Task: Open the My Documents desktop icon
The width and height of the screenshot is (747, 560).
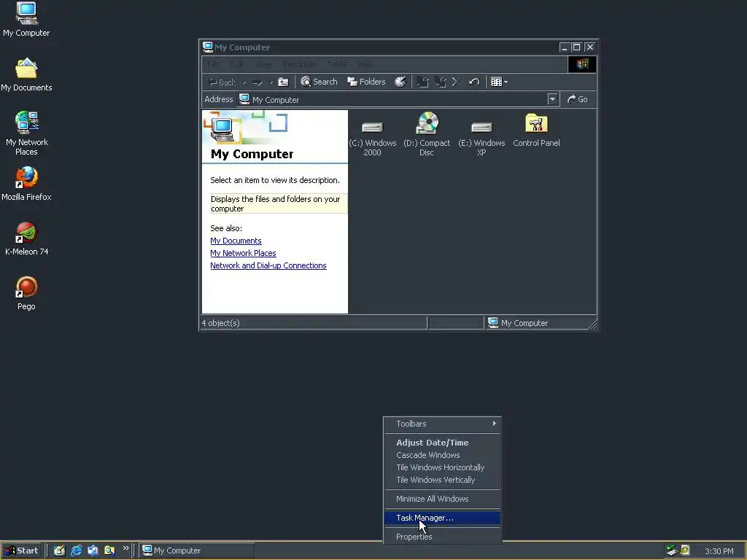Action: click(x=26, y=75)
